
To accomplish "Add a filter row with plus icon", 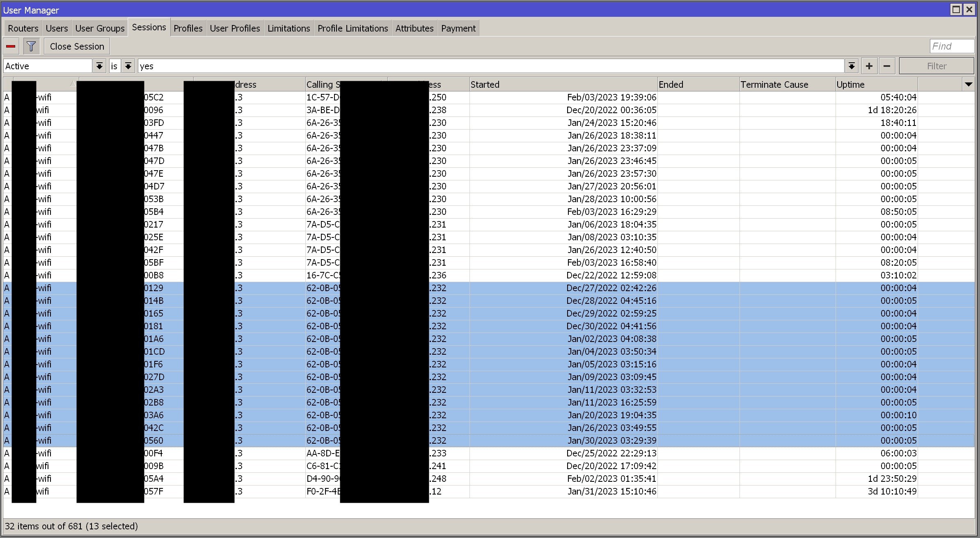I will [869, 66].
